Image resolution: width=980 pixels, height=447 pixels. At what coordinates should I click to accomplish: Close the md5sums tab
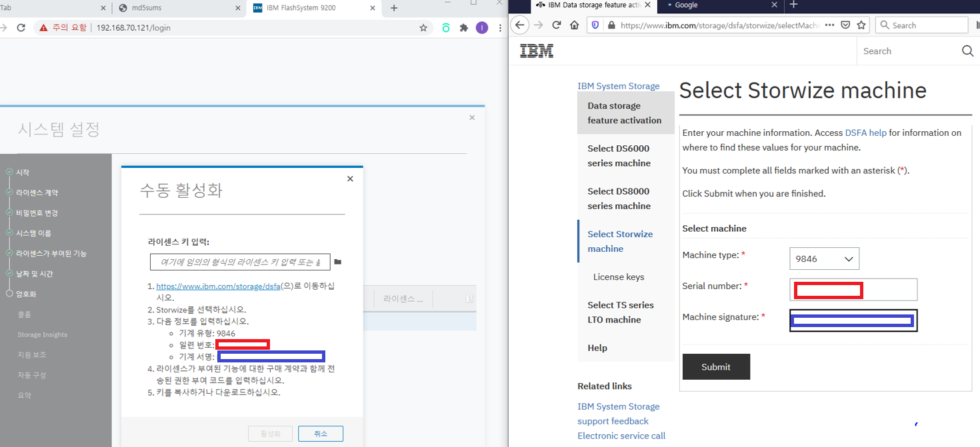click(x=238, y=8)
